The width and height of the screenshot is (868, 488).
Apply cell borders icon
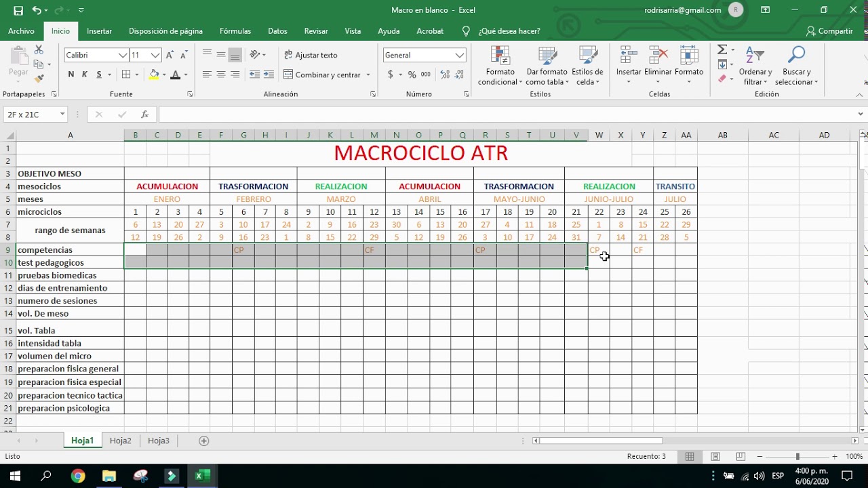click(x=125, y=75)
